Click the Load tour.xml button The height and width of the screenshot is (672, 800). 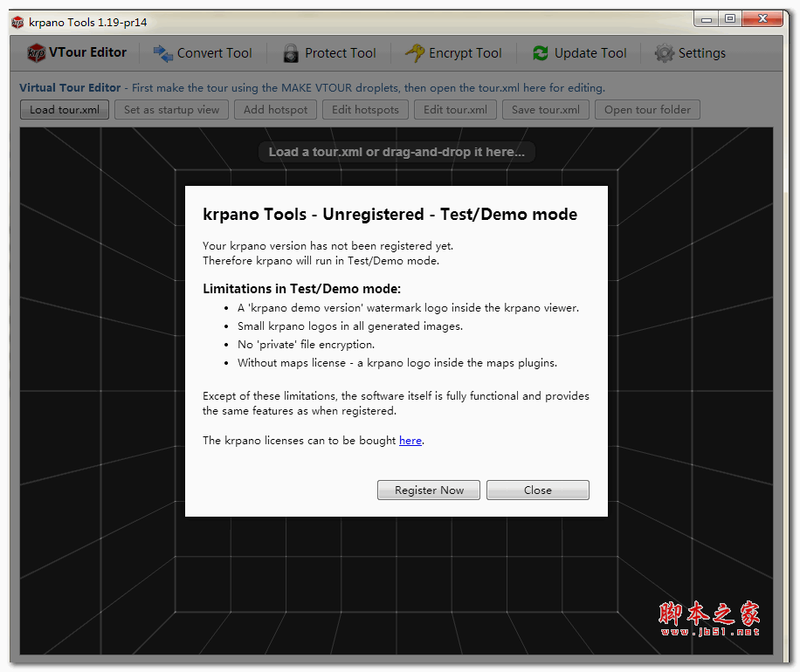point(65,110)
